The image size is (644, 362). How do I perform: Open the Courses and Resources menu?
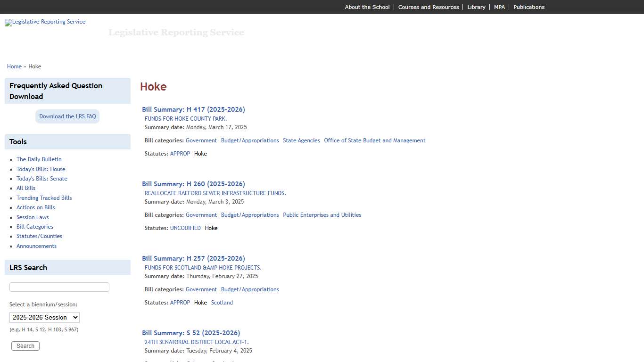coord(429,7)
